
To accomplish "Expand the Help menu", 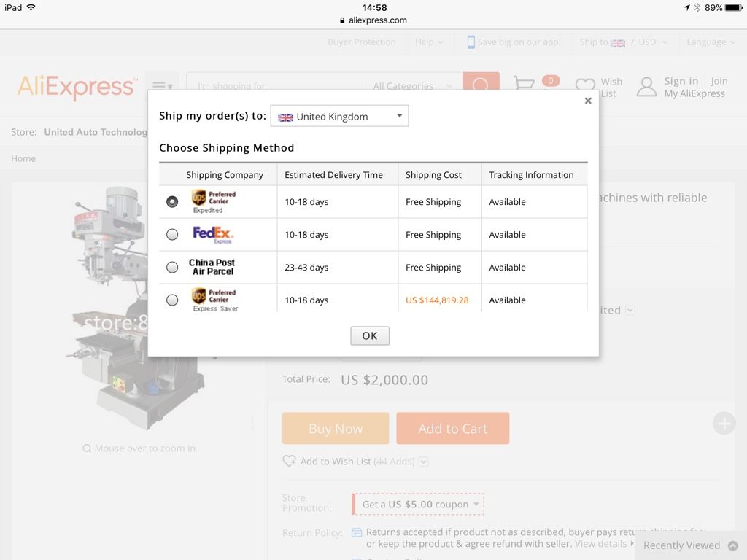I will [429, 42].
